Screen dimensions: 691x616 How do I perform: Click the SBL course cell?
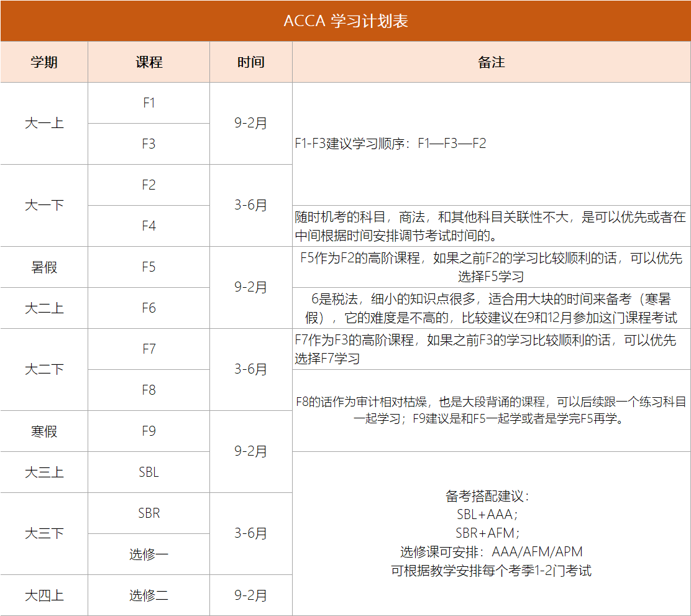(x=149, y=472)
